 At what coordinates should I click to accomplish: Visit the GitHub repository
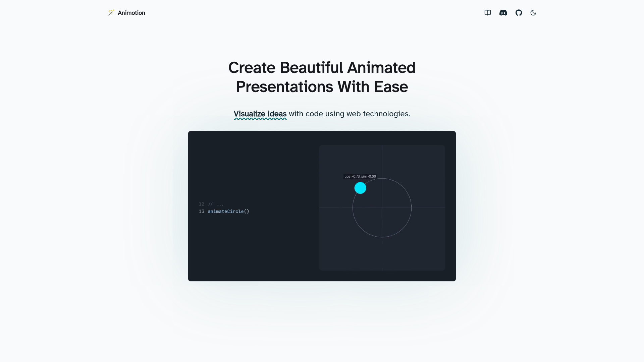(519, 13)
